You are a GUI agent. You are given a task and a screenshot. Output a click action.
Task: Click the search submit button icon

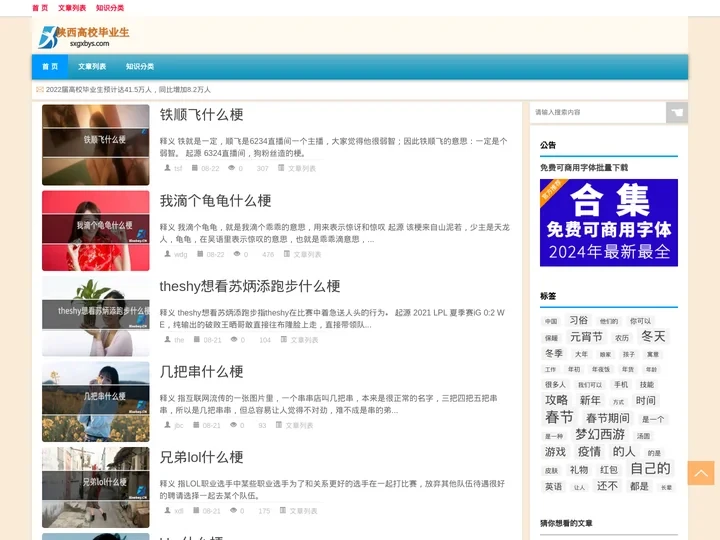pyautogui.click(x=677, y=112)
